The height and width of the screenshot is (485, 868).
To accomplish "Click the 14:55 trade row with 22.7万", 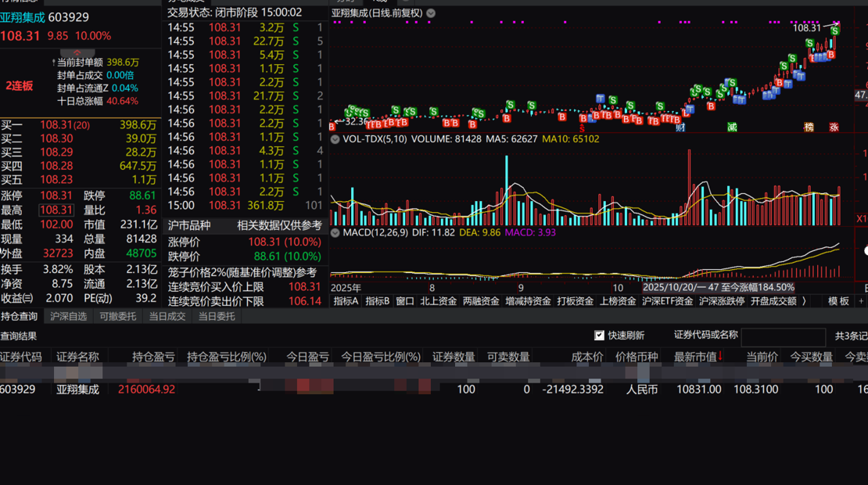I will (x=245, y=41).
